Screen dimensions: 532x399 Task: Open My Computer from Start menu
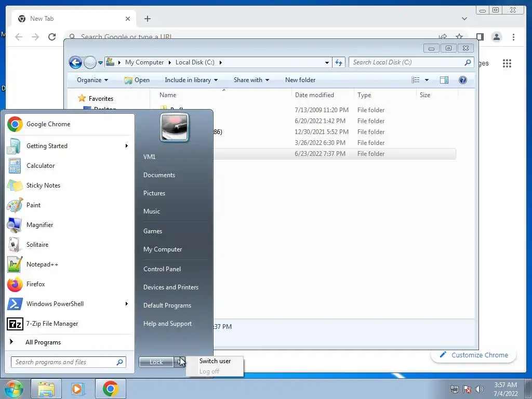[x=163, y=249]
